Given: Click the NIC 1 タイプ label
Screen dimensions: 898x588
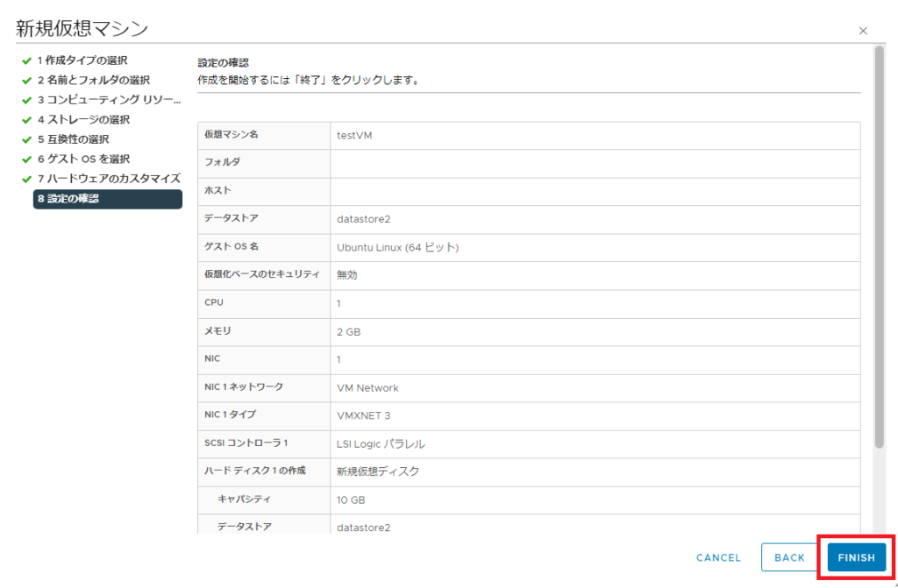Looking at the screenshot, I should click(x=231, y=415).
